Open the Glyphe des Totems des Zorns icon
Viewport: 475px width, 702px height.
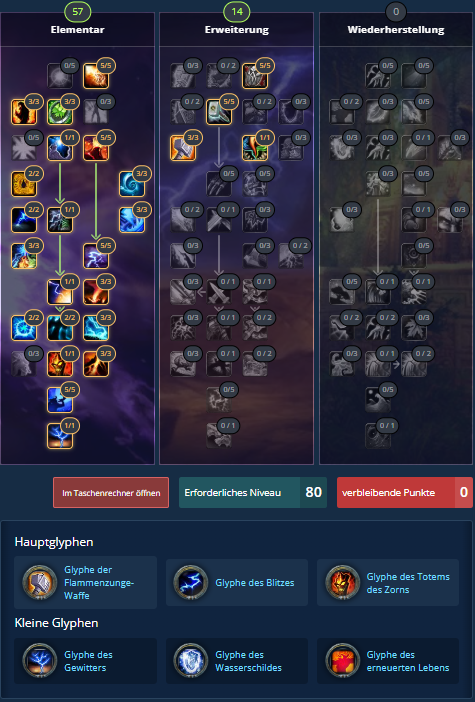pyautogui.click(x=342, y=582)
